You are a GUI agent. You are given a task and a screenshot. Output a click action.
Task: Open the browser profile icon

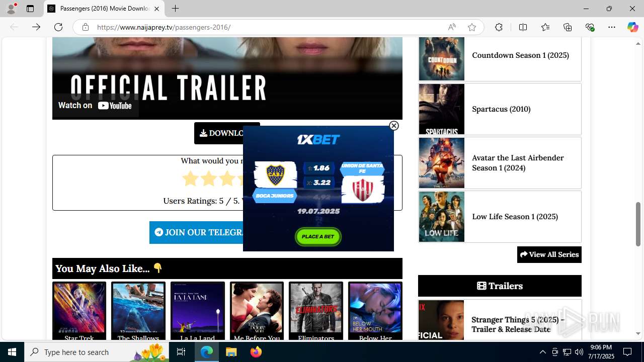click(x=11, y=9)
